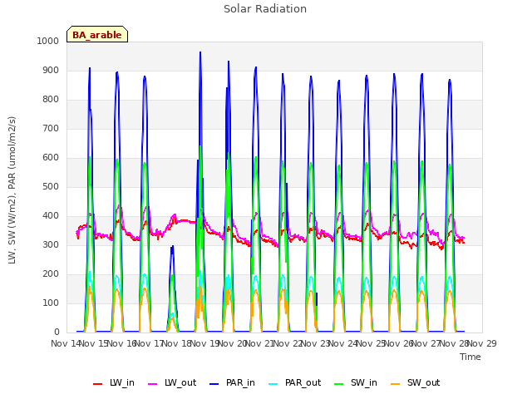The image size is (532, 399).
Task: Select the PAR_out legend label
Action: click(x=303, y=382)
